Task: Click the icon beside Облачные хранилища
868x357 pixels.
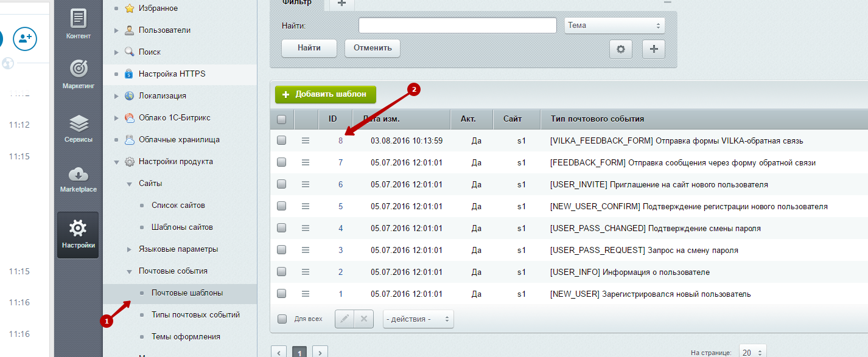Action: [x=129, y=140]
